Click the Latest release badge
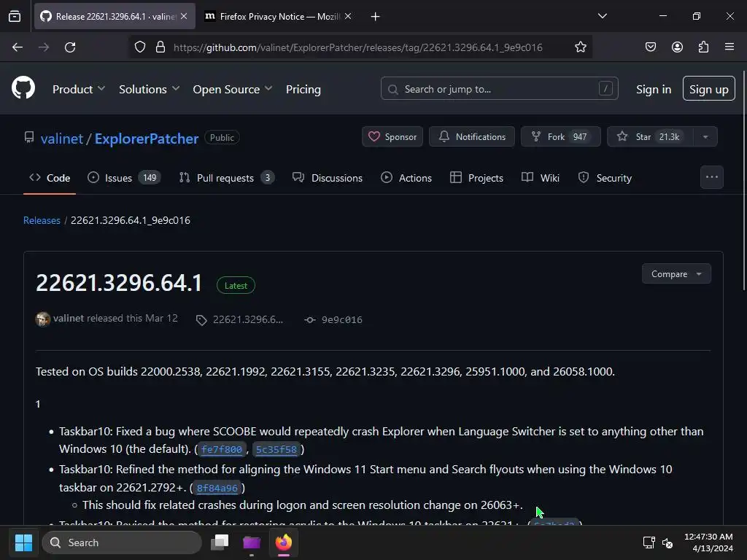747x560 pixels. tap(236, 285)
